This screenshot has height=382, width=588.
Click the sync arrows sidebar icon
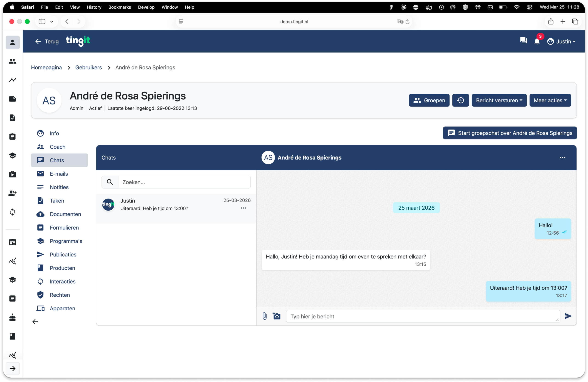pos(13,212)
